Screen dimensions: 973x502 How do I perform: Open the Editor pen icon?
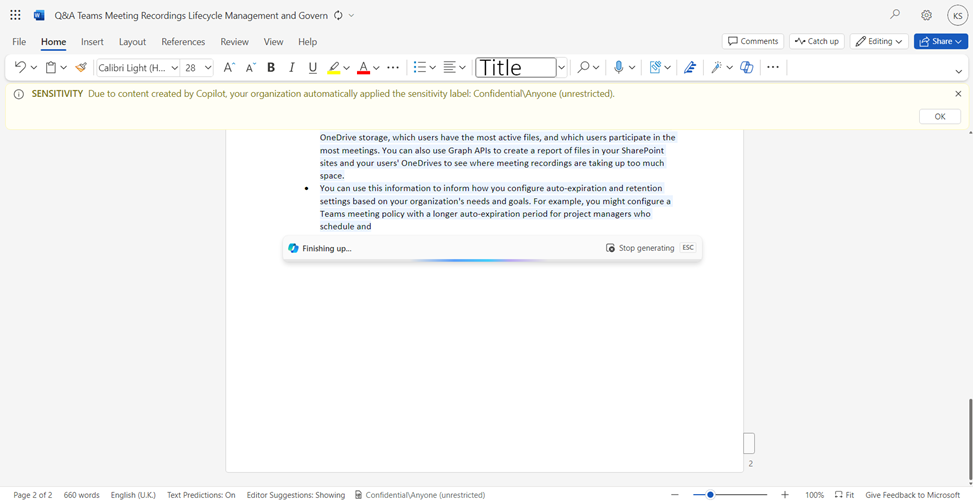pos(689,67)
